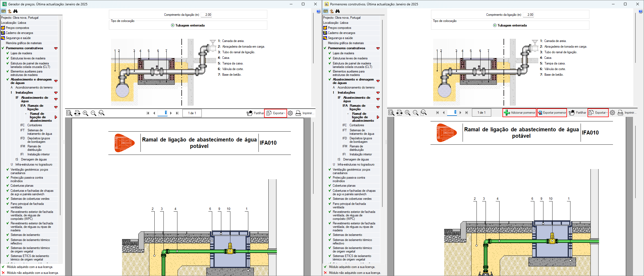Screen dimensions: 644x276
Task: Open Preços compostos in Gerador de preços window
Action: [x=17, y=28]
